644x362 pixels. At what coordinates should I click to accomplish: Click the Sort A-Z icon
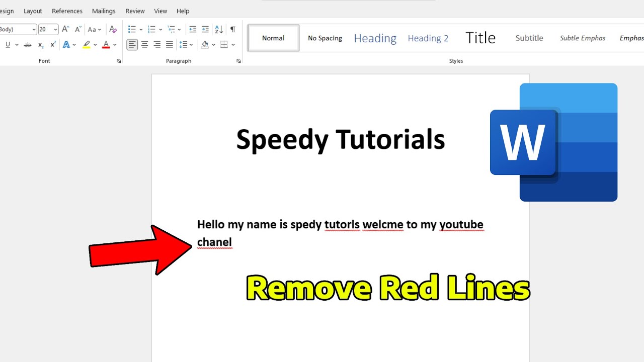click(x=219, y=29)
